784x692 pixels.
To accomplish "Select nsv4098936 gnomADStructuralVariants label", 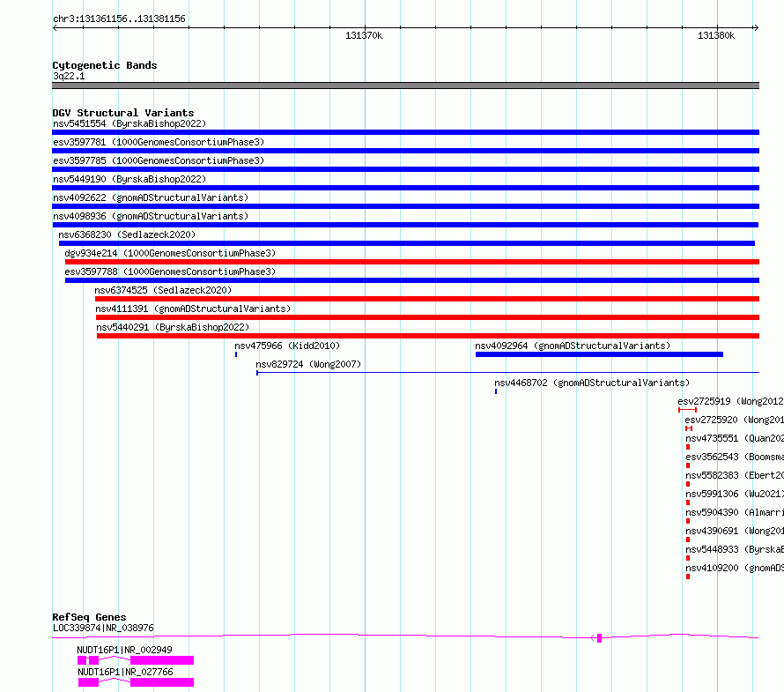I will [151, 216].
